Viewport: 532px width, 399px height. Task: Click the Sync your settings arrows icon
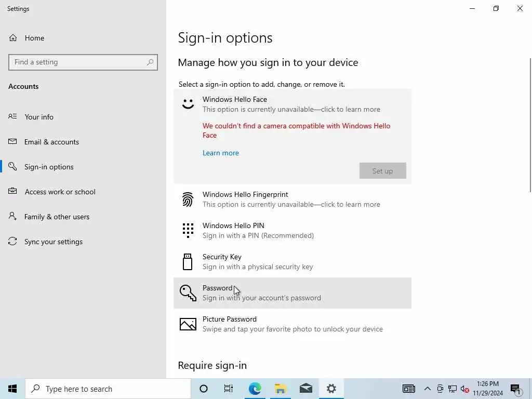pos(12,241)
